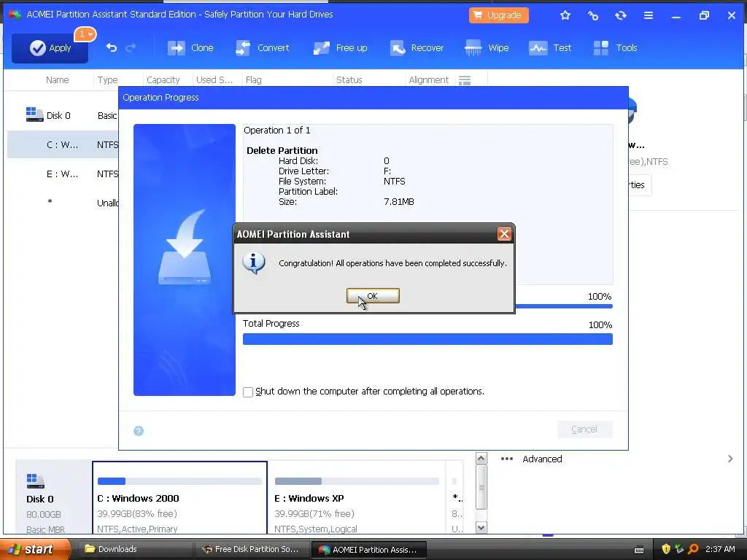The height and width of the screenshot is (560, 747).
Task: Select the Disk 0 row in the list
Action: click(x=63, y=115)
